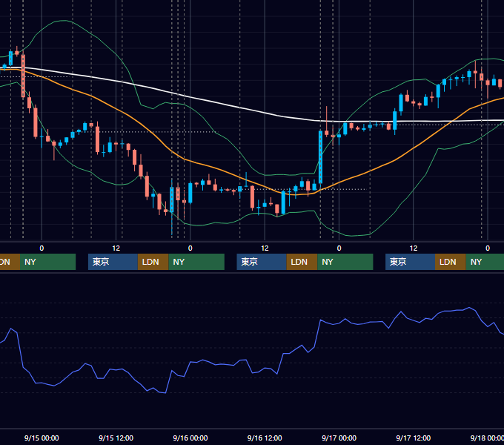Click the NY session block starting 9/17 evening

[485, 262]
